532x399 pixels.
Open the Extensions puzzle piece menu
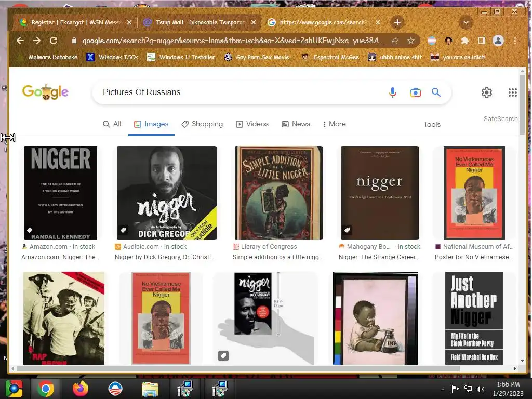[x=465, y=41]
